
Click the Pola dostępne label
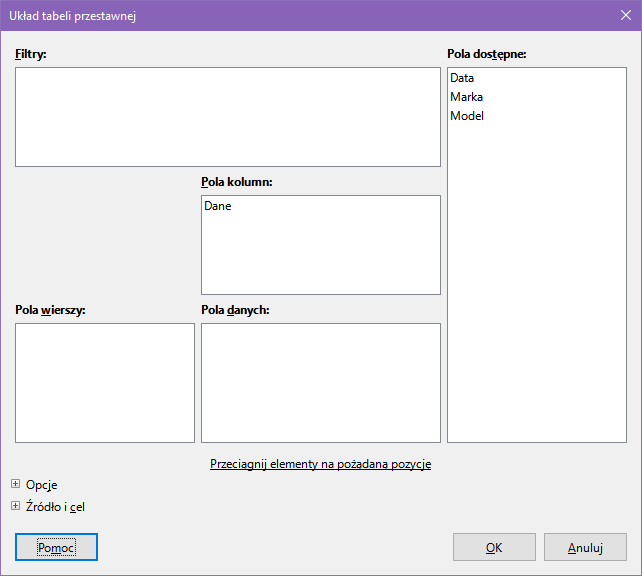coord(486,53)
